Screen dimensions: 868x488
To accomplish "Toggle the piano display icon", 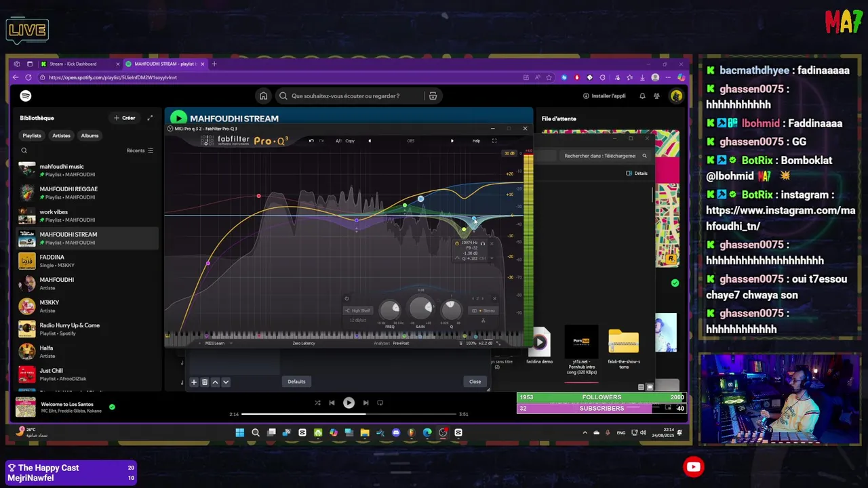I will [x=167, y=335].
